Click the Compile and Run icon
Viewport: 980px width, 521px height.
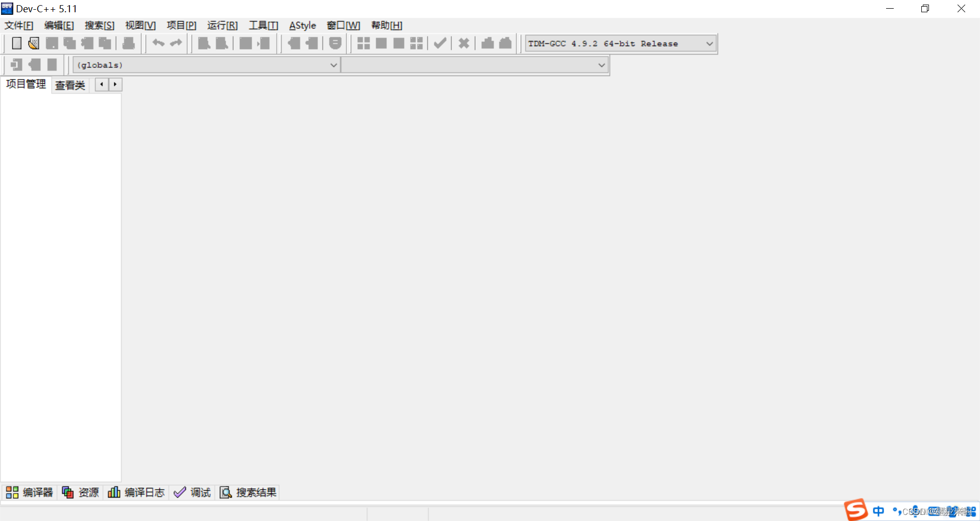point(399,43)
